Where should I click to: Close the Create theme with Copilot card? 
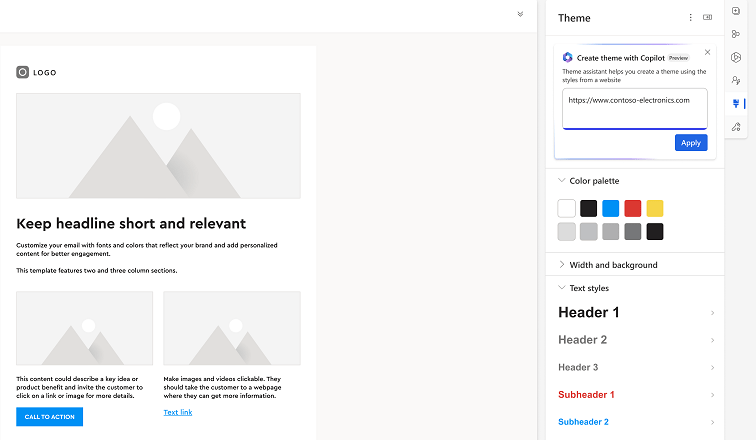point(707,52)
